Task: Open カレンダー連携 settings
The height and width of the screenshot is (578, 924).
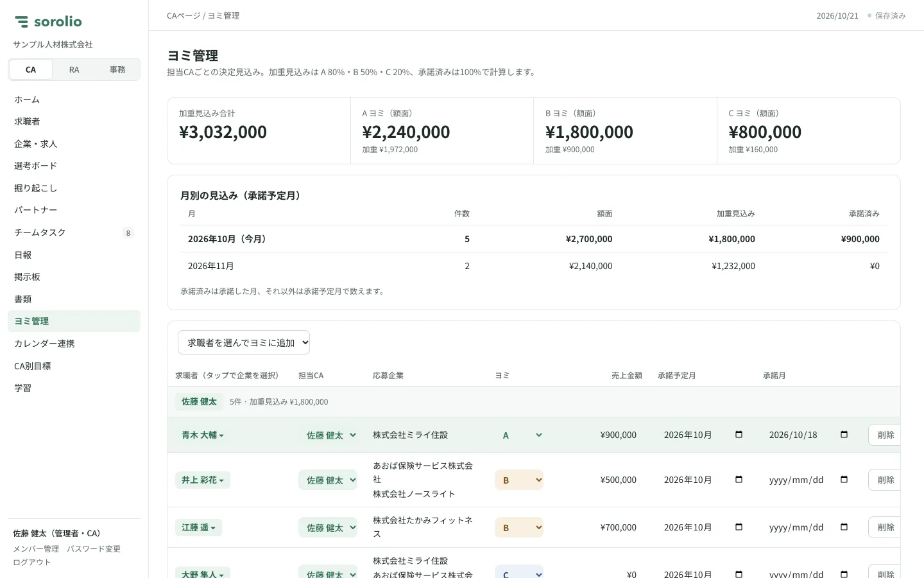Action: click(74, 344)
